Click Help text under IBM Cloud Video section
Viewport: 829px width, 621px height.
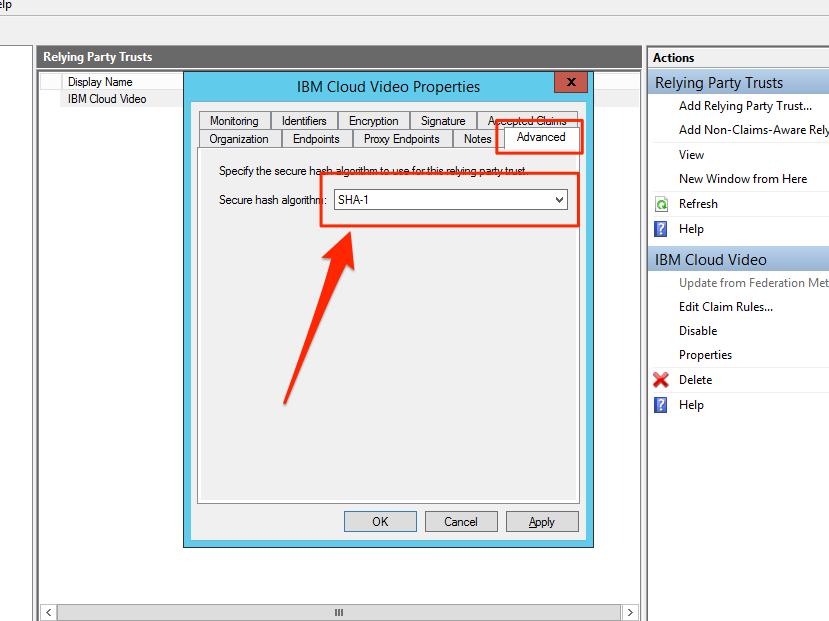coord(692,405)
